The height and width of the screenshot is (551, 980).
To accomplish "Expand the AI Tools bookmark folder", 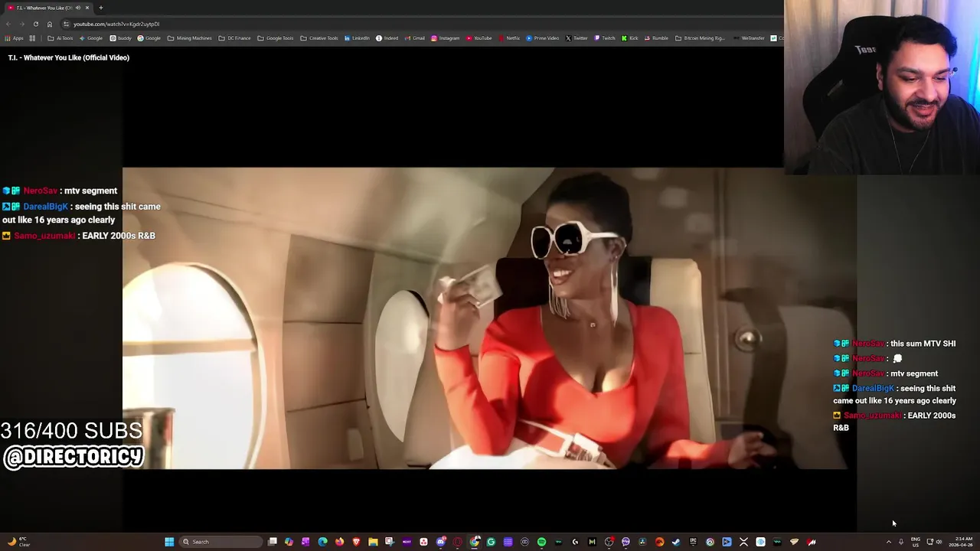I will [x=60, y=38].
